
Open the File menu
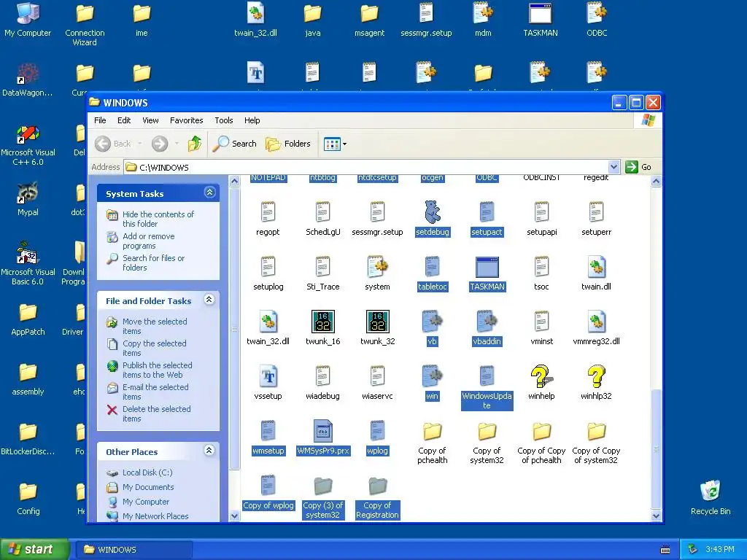100,120
